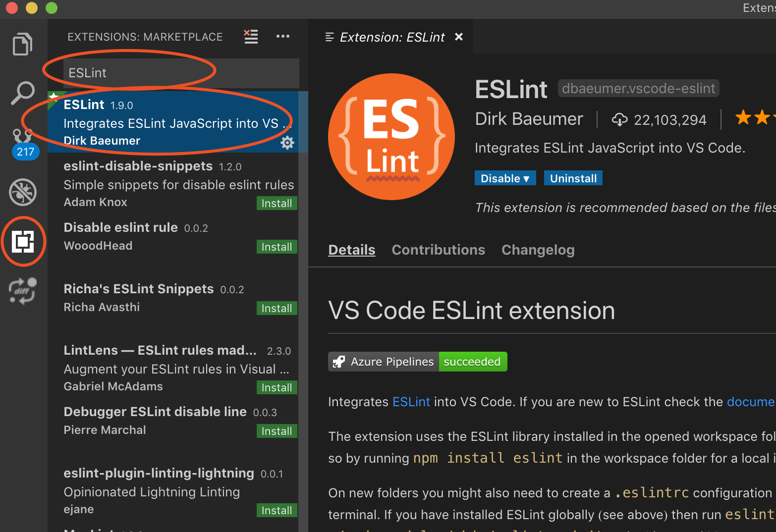Switch to the Details tab

pyautogui.click(x=352, y=250)
